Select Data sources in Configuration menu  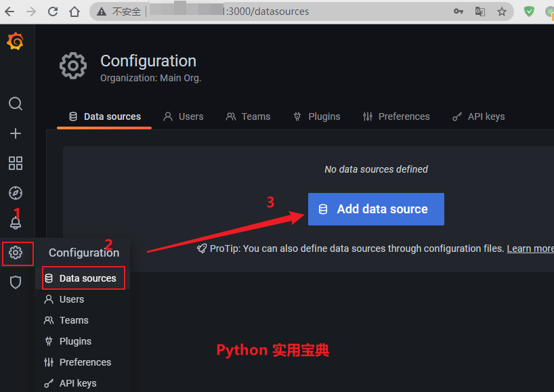[x=83, y=278]
